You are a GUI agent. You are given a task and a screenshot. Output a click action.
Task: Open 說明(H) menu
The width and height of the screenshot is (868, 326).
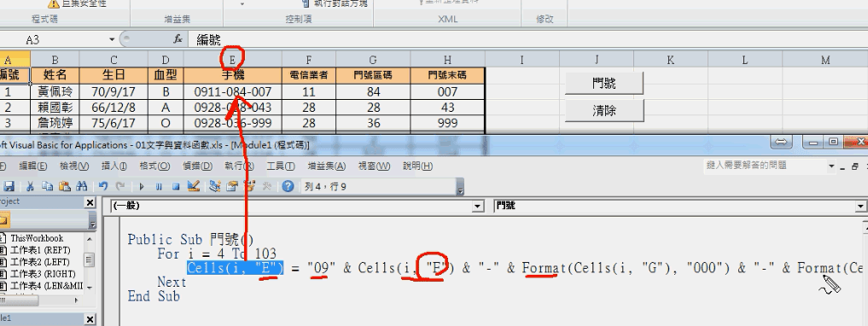tap(418, 166)
